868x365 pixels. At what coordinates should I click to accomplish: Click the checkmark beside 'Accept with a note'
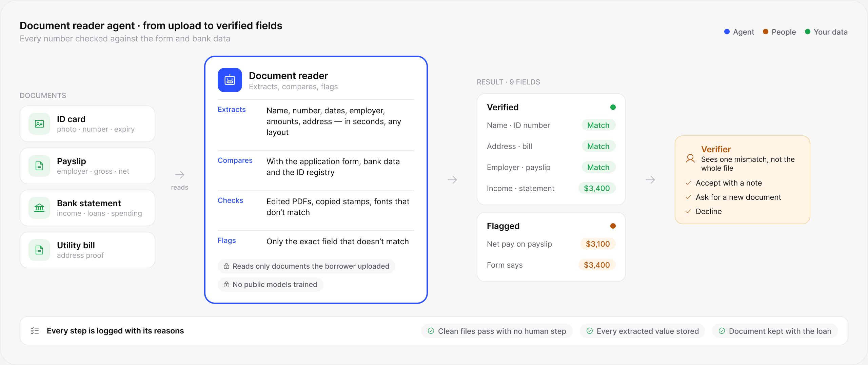click(x=688, y=183)
